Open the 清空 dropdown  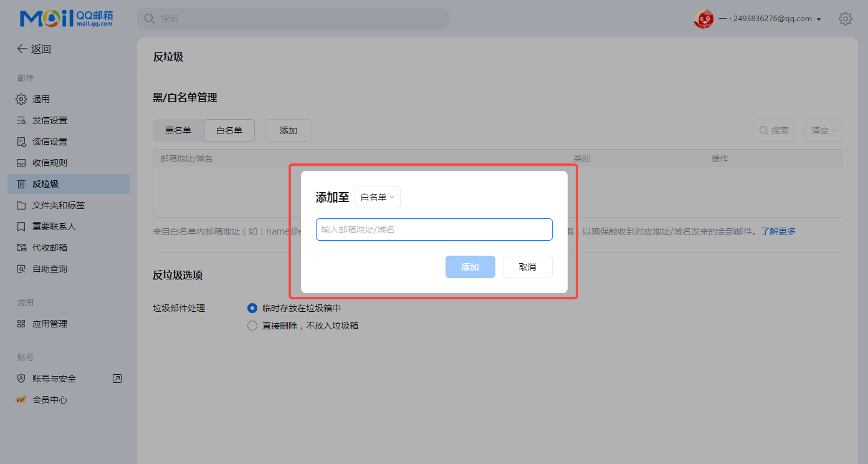pos(823,130)
